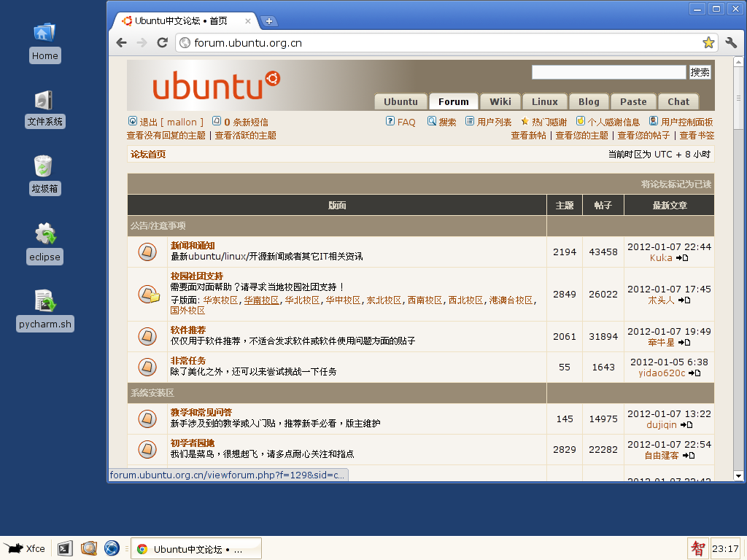Click 查看书签 link
The image size is (747, 560).
coord(697,136)
